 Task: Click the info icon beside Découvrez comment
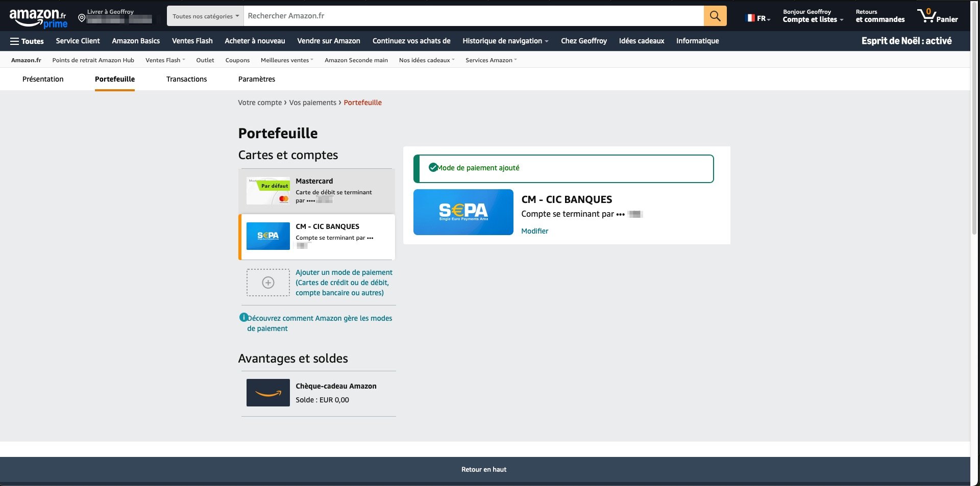243,317
